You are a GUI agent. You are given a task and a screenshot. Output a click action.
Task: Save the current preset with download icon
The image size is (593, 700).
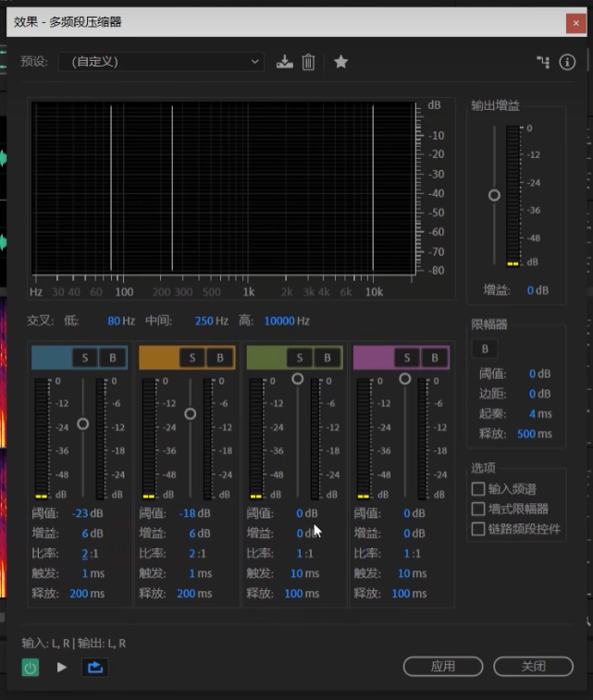click(284, 62)
